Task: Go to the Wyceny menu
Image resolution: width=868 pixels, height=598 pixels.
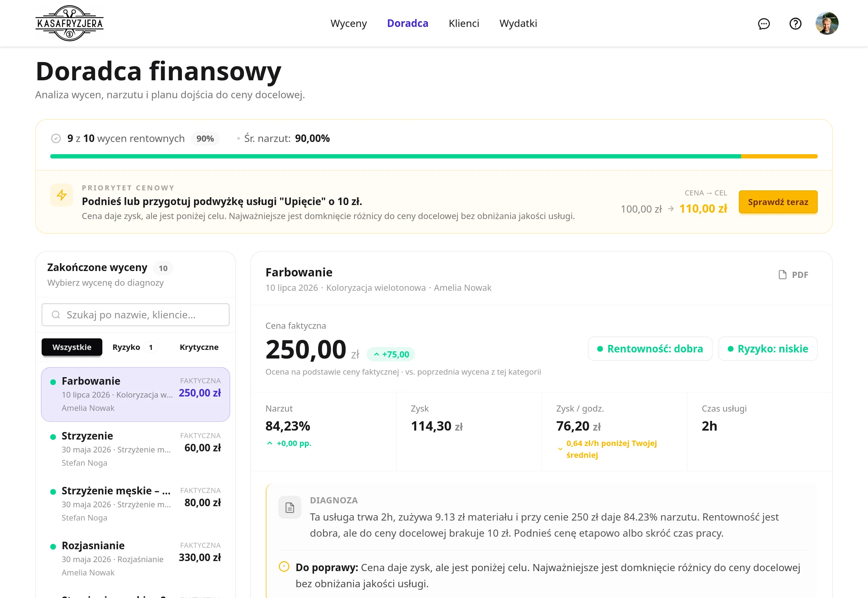Action: [349, 23]
